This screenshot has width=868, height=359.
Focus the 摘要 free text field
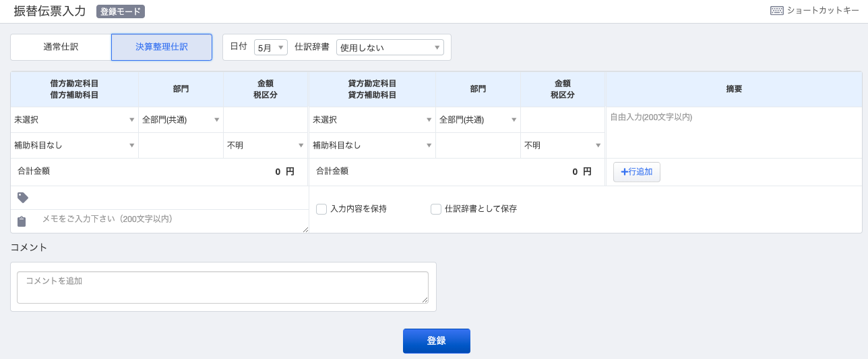click(x=734, y=132)
